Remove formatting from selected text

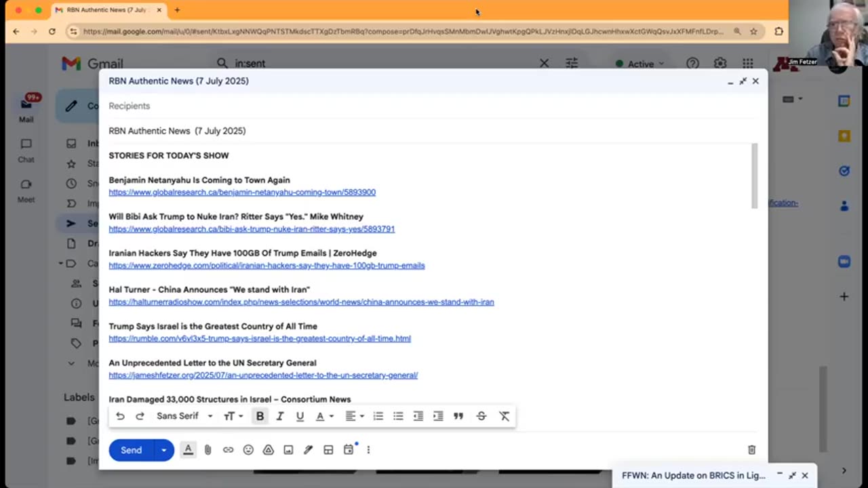[505, 416]
